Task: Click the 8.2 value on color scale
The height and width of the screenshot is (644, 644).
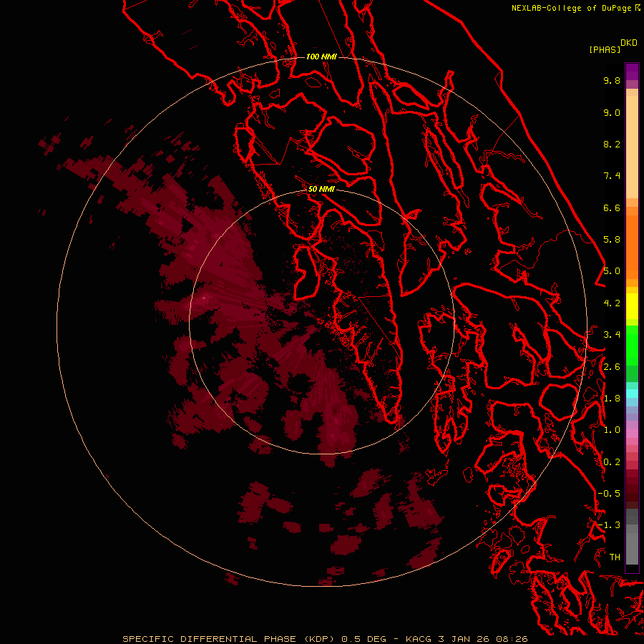Action: [612, 144]
